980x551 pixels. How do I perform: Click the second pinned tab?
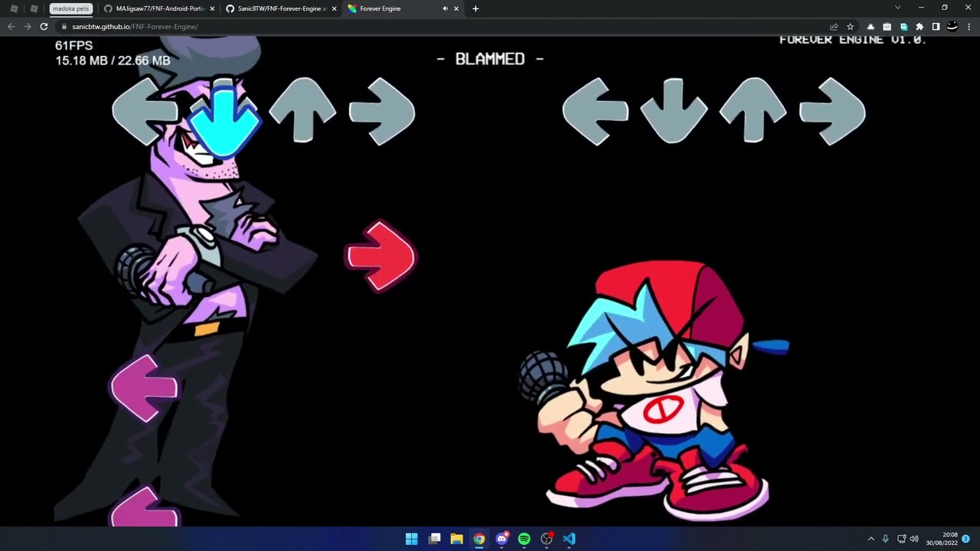point(34,8)
